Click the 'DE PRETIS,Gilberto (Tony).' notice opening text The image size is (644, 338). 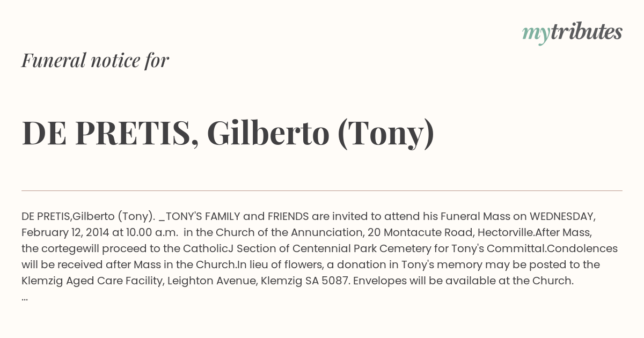click(89, 217)
